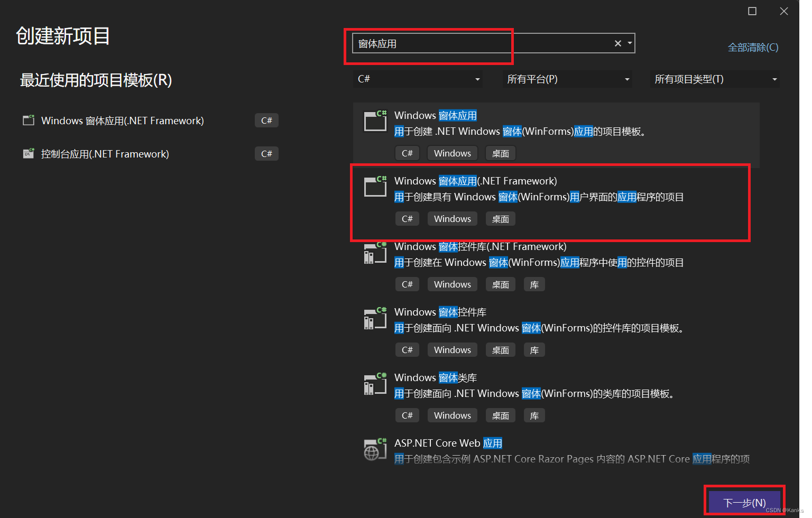Open the 所有项目类型(T) project type dropdown

pyautogui.click(x=715, y=79)
